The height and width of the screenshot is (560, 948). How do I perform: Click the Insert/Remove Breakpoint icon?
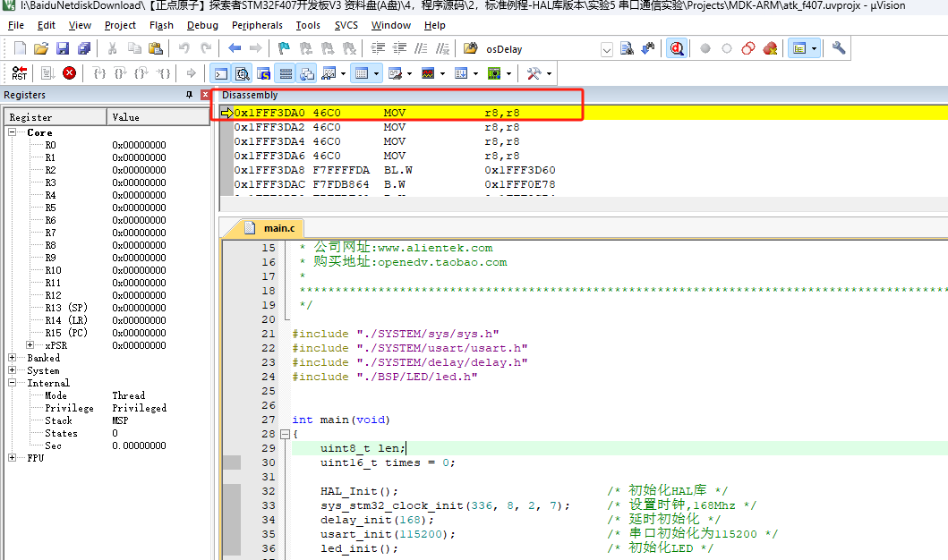[705, 49]
